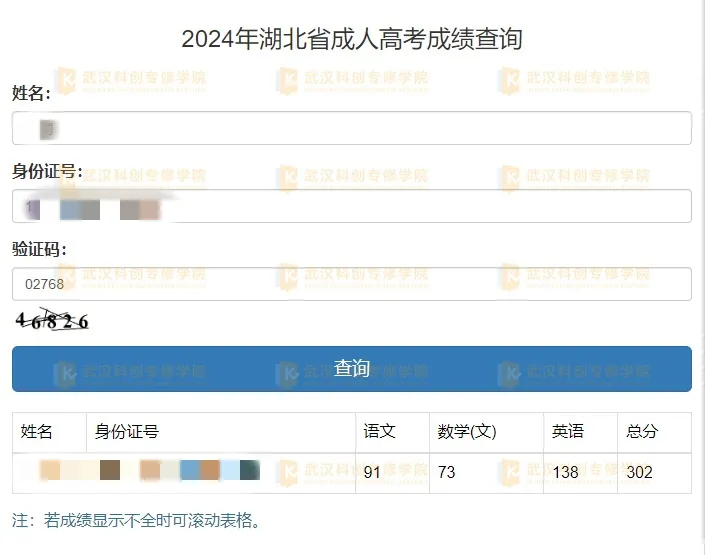Click the 姓名 label above the name field
The width and height of the screenshot is (705, 555).
(31, 94)
